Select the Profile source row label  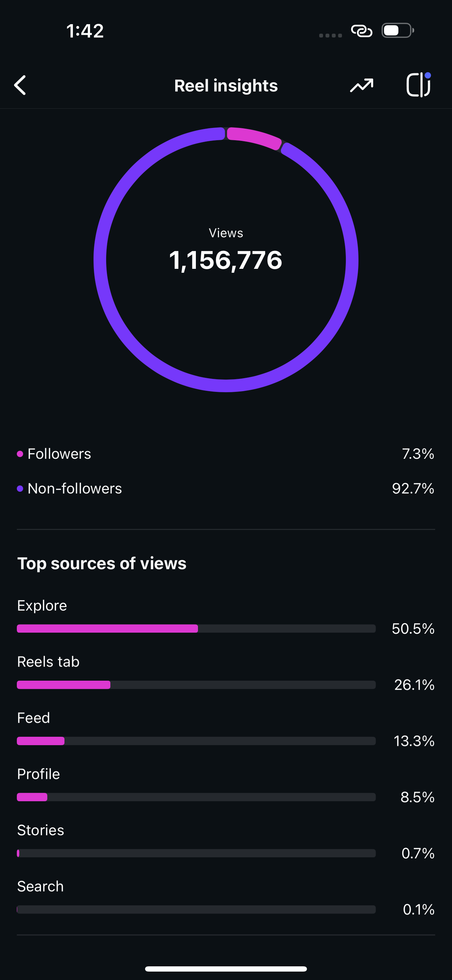pyautogui.click(x=39, y=774)
